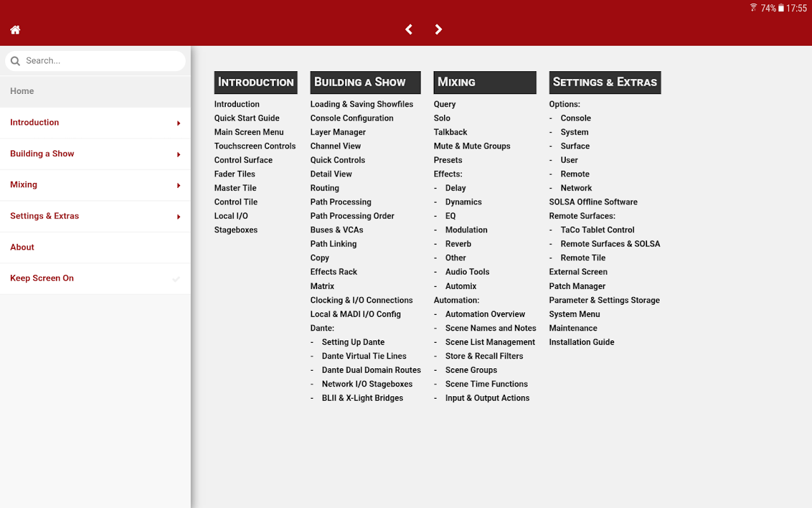Toggle Keep Screen On checkmark

176,279
